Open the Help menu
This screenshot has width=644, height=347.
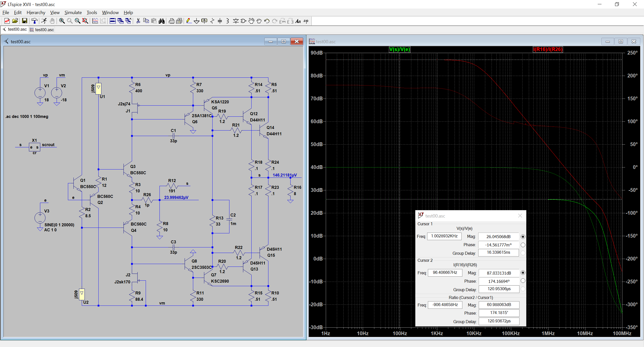(128, 13)
